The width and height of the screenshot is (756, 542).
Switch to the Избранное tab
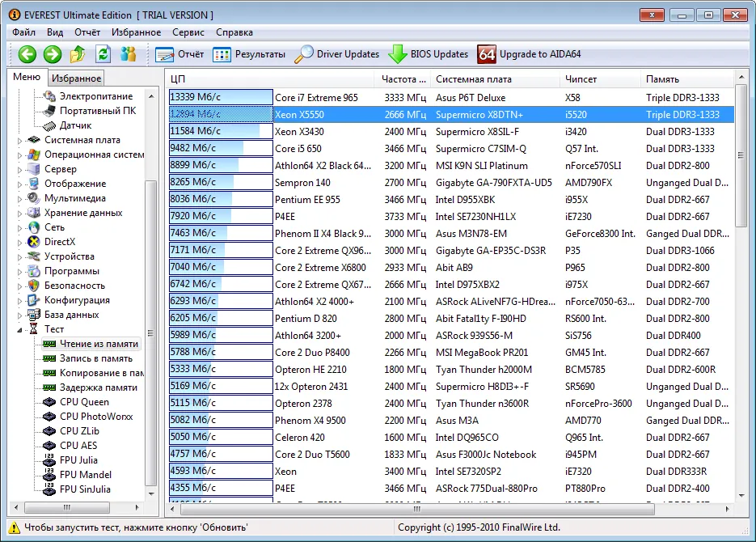pyautogui.click(x=76, y=78)
